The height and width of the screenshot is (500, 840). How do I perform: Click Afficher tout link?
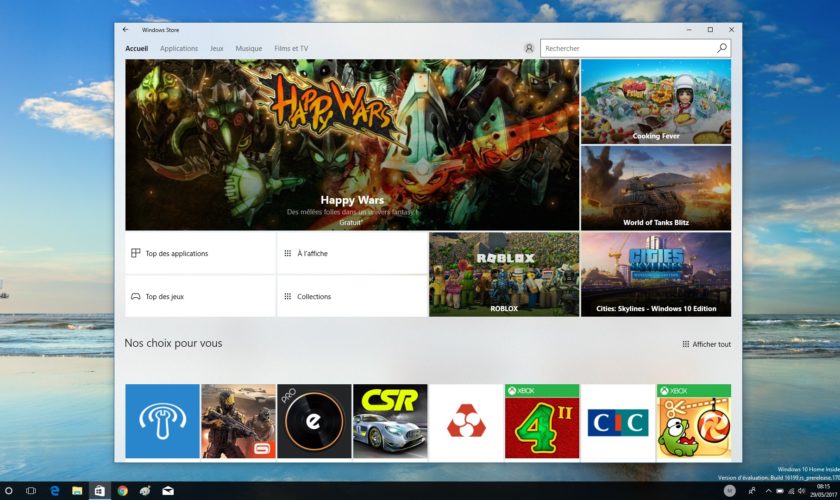pos(706,344)
